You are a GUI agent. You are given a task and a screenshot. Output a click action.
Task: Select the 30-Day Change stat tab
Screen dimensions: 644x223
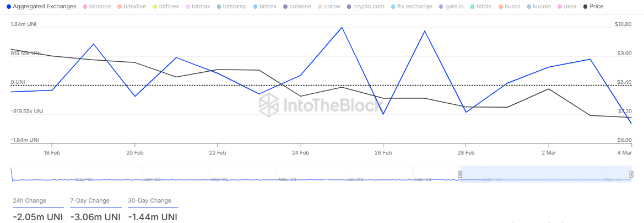(149, 200)
